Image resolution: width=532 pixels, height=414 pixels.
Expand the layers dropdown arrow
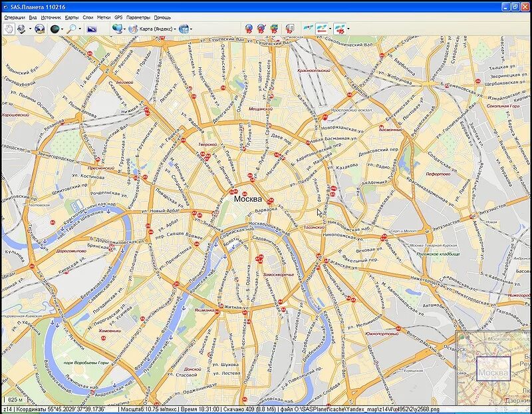[x=192, y=29]
